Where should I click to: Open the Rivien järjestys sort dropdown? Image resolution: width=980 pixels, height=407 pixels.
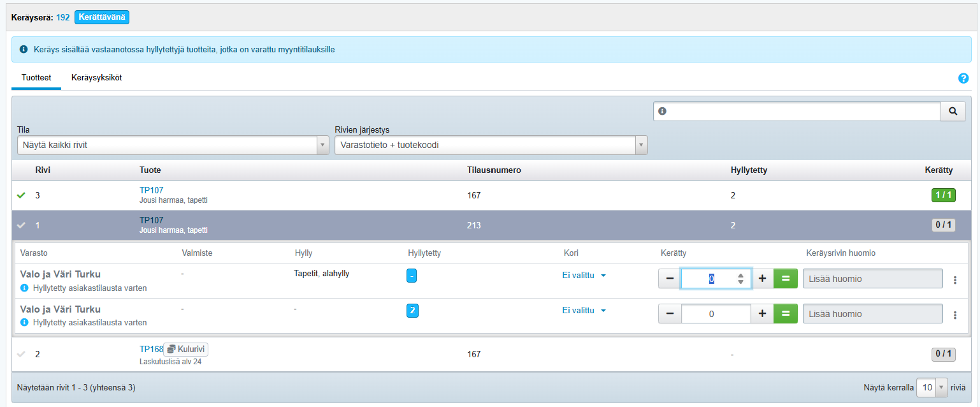(x=491, y=145)
